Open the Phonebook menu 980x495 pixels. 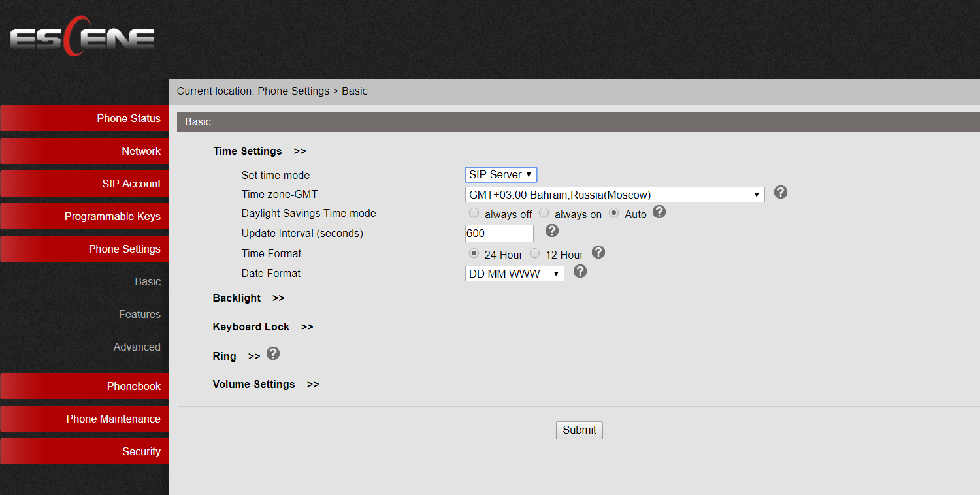84,386
